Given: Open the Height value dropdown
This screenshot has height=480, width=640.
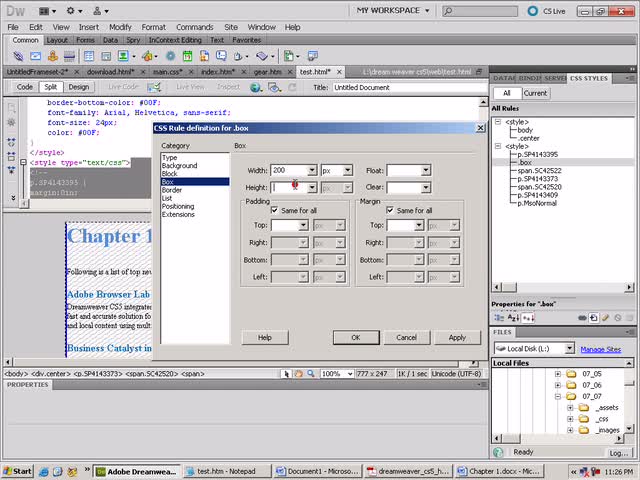Looking at the screenshot, I should click(x=312, y=187).
